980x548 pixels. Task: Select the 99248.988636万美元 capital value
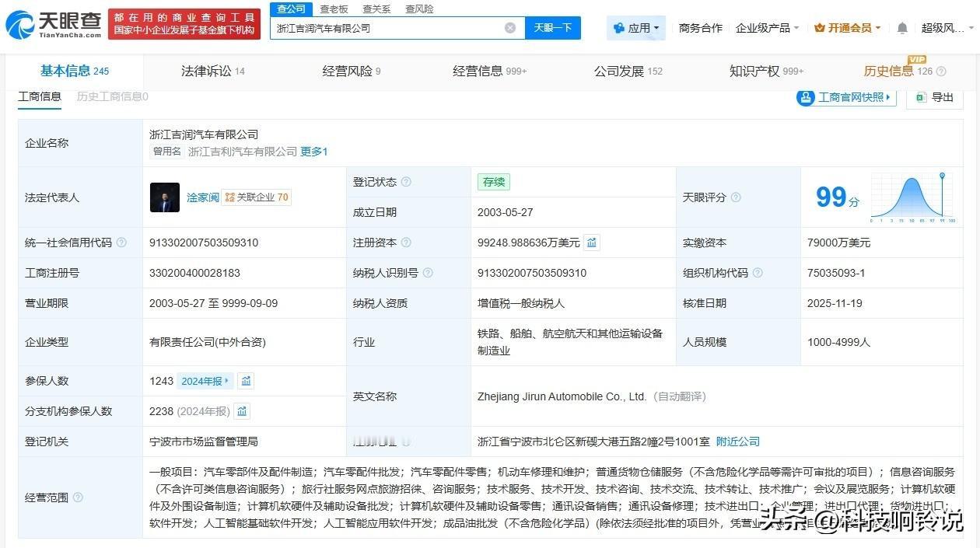pyautogui.click(x=529, y=243)
